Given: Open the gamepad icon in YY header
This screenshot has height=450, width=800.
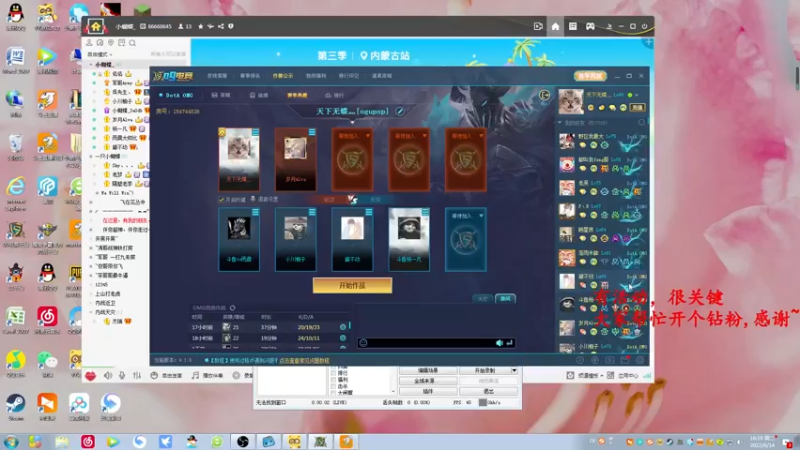Looking at the screenshot, I should (590, 27).
